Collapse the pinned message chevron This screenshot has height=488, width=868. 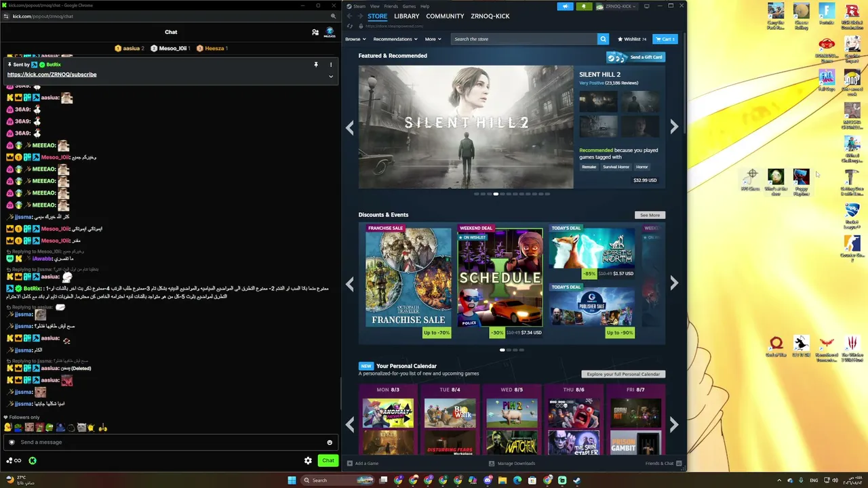click(x=331, y=77)
